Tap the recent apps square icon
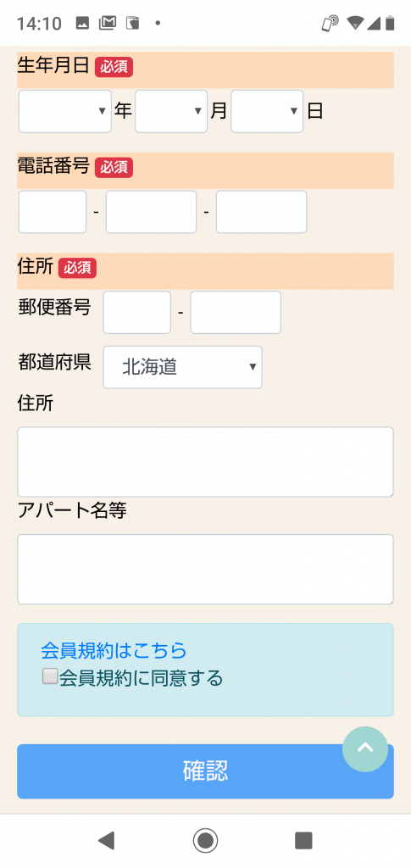The image size is (411, 868). pyautogui.click(x=303, y=840)
